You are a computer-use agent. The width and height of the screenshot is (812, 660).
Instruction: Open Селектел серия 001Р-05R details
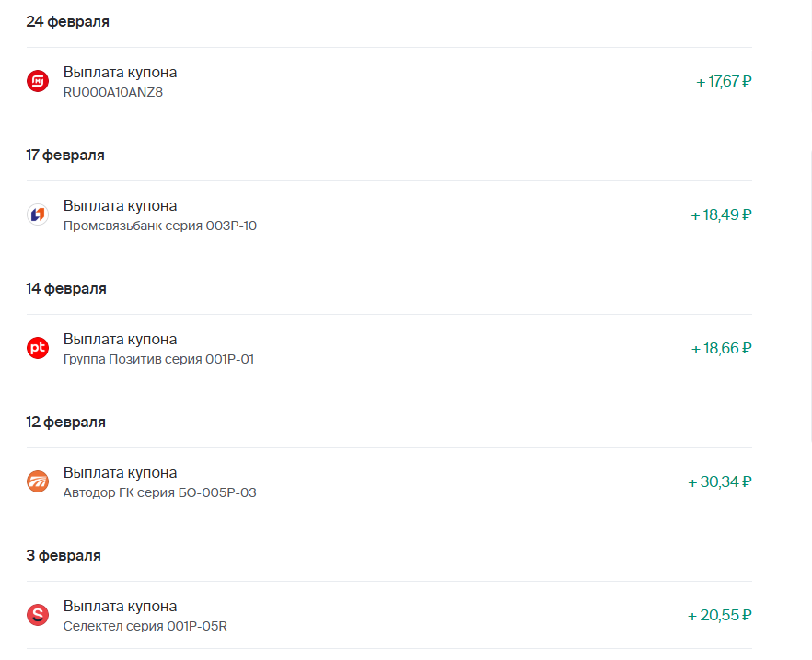tap(145, 626)
